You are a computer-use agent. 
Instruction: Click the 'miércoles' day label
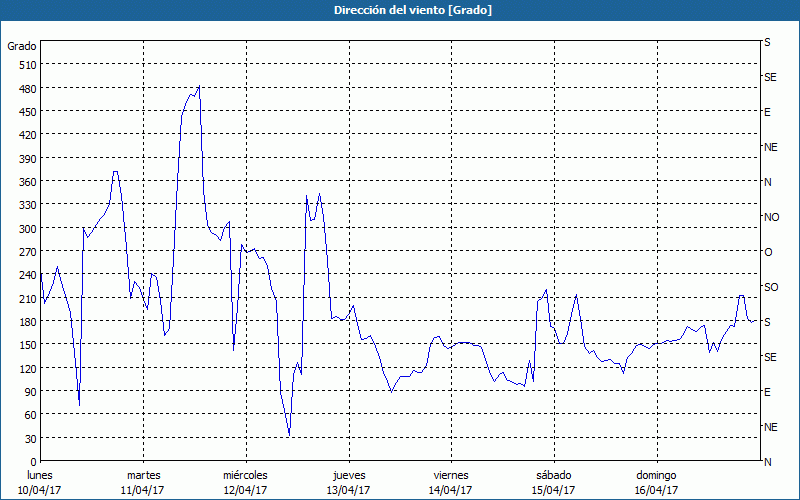[245, 475]
